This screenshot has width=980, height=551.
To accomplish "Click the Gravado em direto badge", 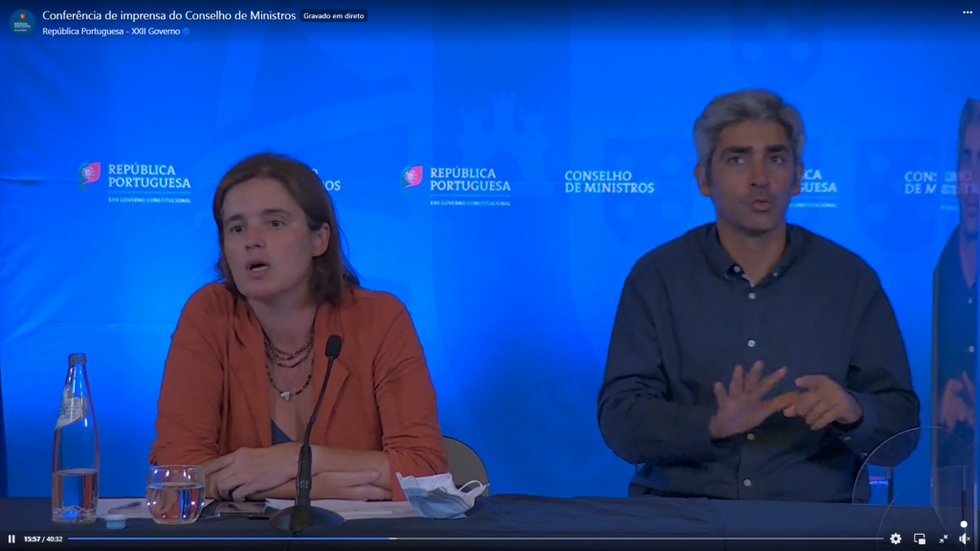I will (x=334, y=16).
